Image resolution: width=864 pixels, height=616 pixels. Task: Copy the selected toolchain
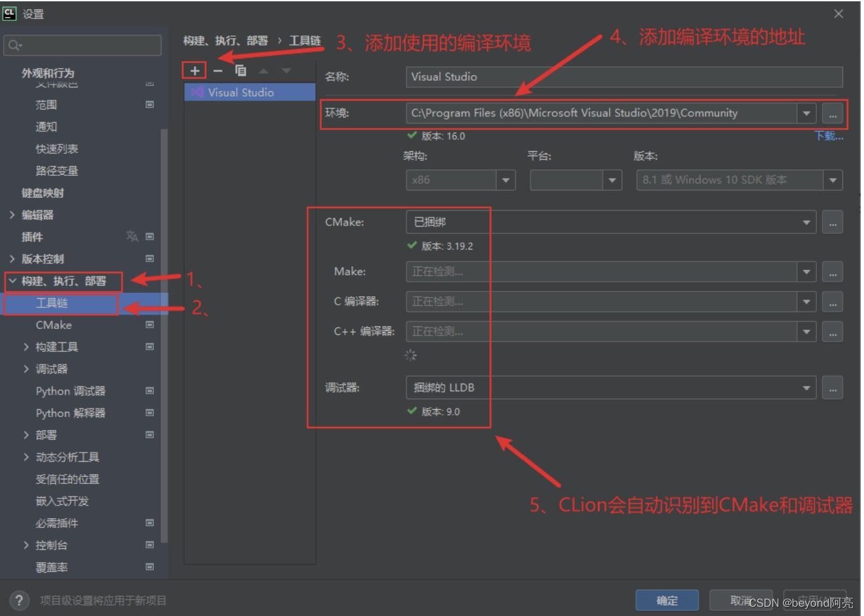point(241,70)
